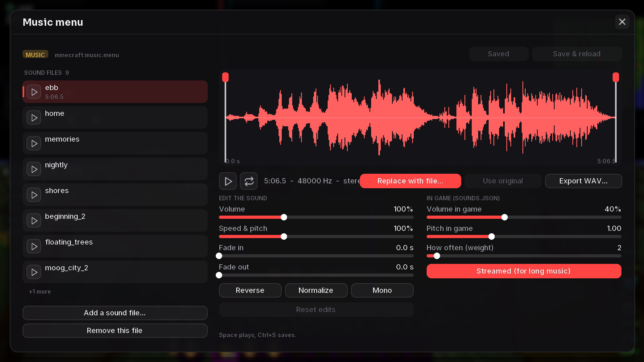Click Replace with file... button
This screenshot has height=362, width=644.
411,181
